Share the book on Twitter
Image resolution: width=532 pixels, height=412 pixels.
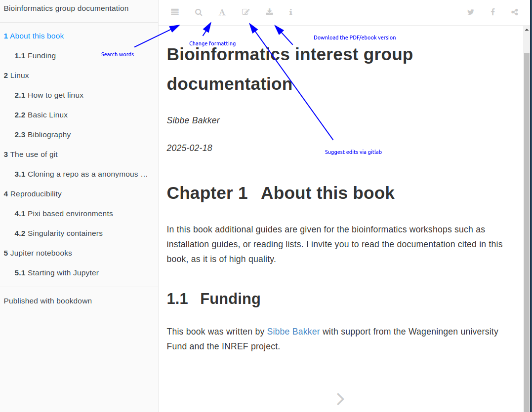tap(471, 12)
